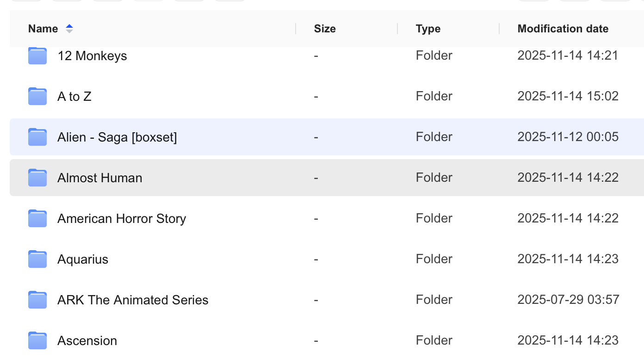
Task: Click the ARK series date 2025-07-29 03:57
Action: click(x=568, y=300)
